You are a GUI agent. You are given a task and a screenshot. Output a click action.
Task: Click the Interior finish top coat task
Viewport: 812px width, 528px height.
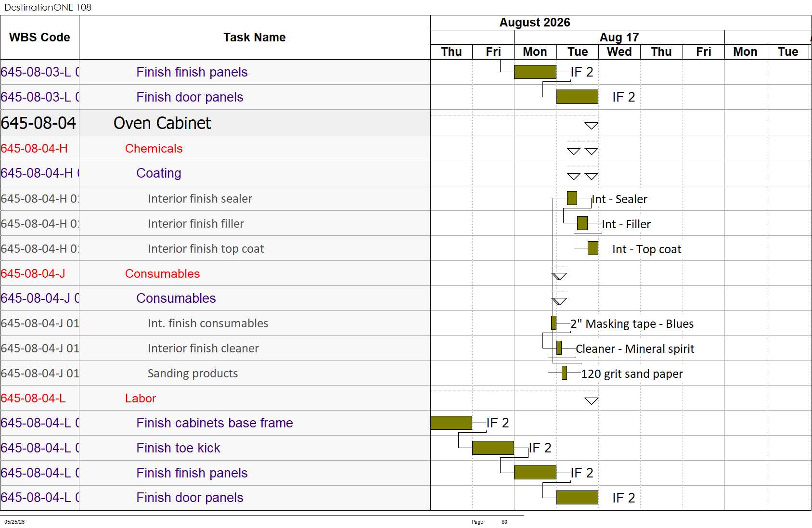[206, 249]
